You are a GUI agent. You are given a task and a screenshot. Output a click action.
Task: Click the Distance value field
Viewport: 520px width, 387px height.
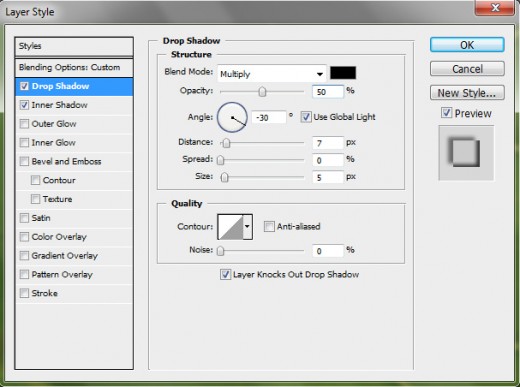(x=328, y=143)
